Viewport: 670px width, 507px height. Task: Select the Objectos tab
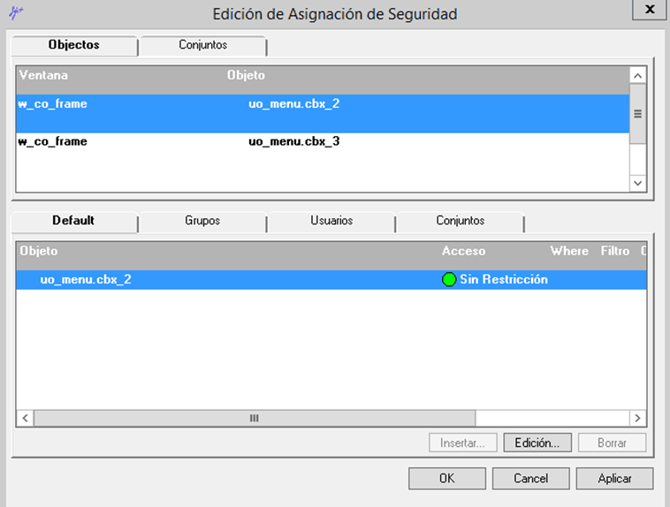tap(74, 45)
